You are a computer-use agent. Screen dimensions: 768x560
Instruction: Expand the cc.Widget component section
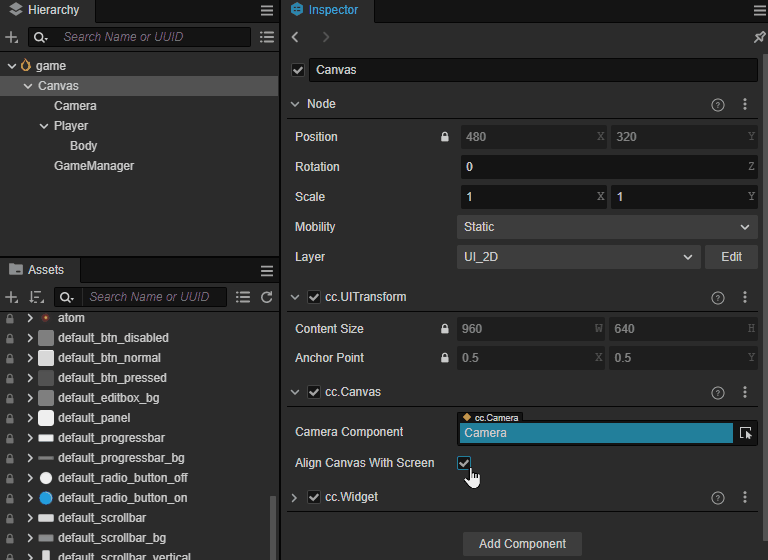pyautogui.click(x=295, y=497)
